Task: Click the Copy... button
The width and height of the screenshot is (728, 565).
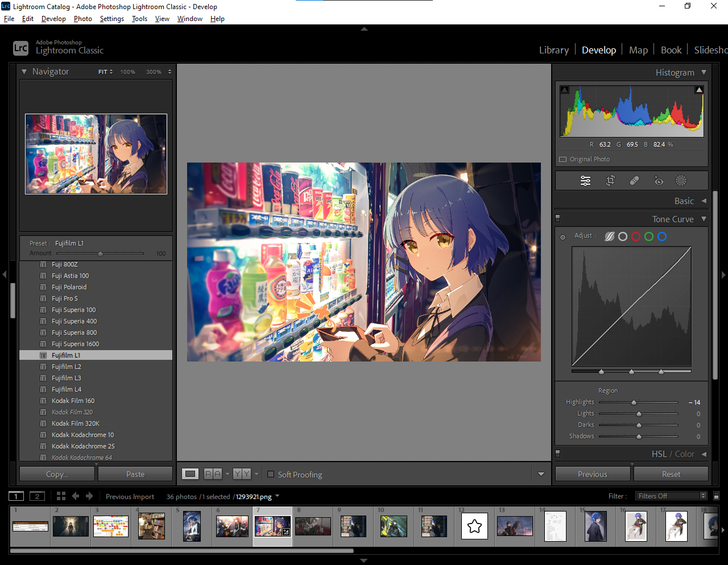Action: [57, 474]
